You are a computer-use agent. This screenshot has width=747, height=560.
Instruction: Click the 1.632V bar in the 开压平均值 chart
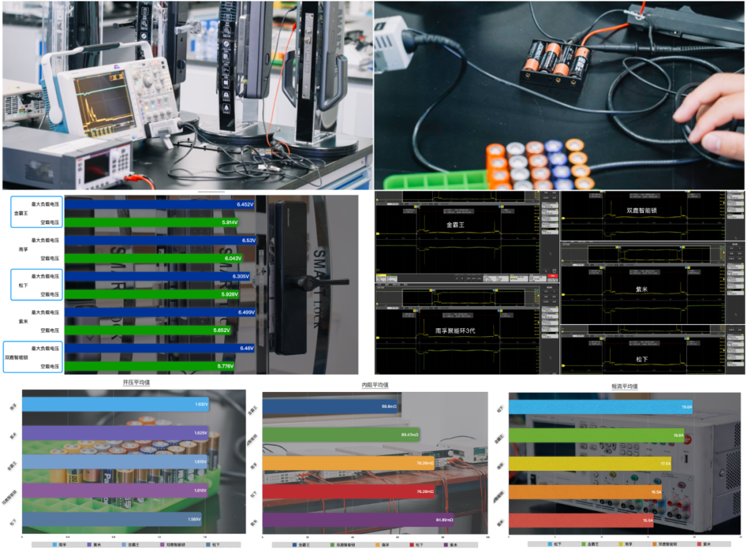pyautogui.click(x=116, y=404)
